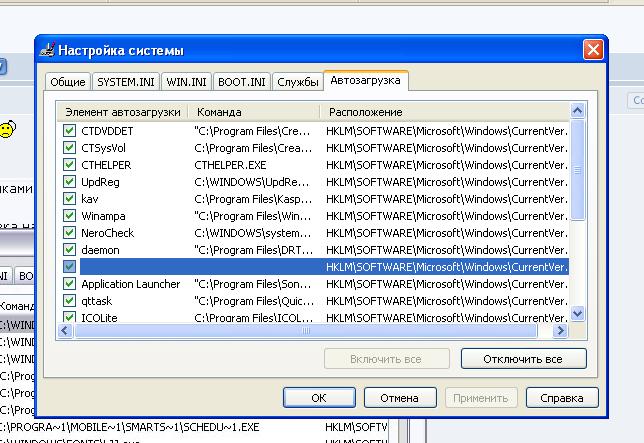
Task: Click the Отключить все button
Action: coord(523,358)
